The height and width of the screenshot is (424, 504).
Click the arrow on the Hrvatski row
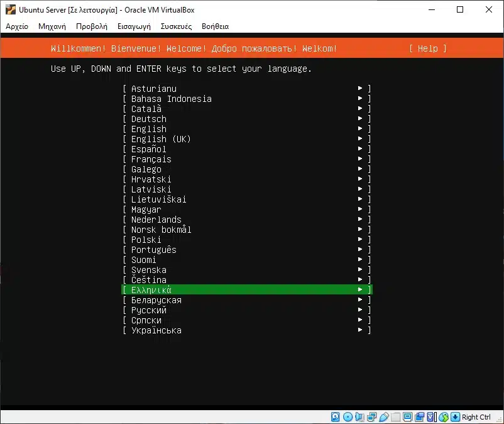click(360, 179)
